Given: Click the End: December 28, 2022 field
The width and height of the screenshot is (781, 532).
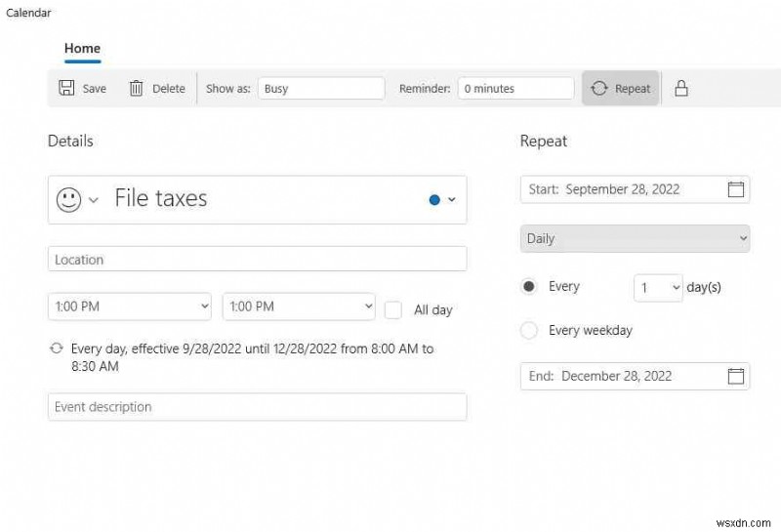Looking at the screenshot, I should pyautogui.click(x=636, y=376).
